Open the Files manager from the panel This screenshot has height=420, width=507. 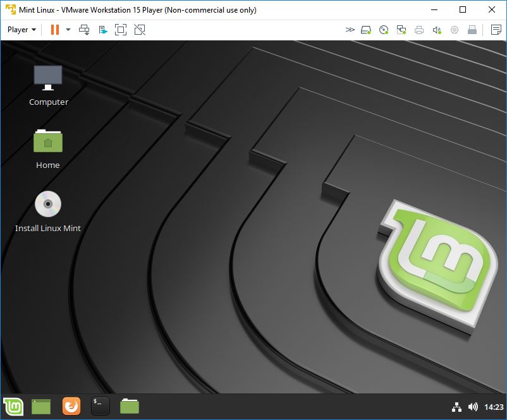[130, 406]
